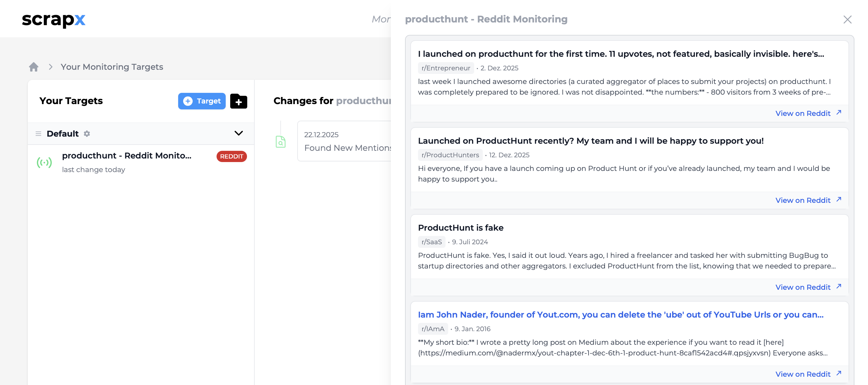Click the r/SaaS subreddit tag
This screenshot has height=385, width=868.
pyautogui.click(x=432, y=242)
